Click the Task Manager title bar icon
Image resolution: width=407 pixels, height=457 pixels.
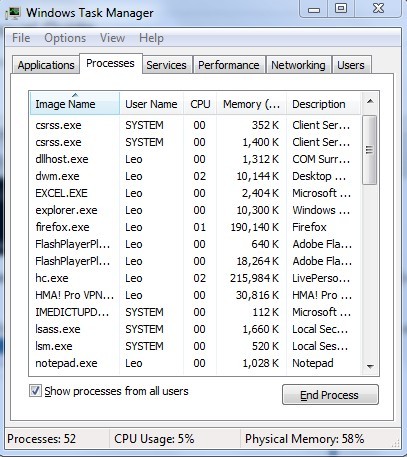point(13,13)
